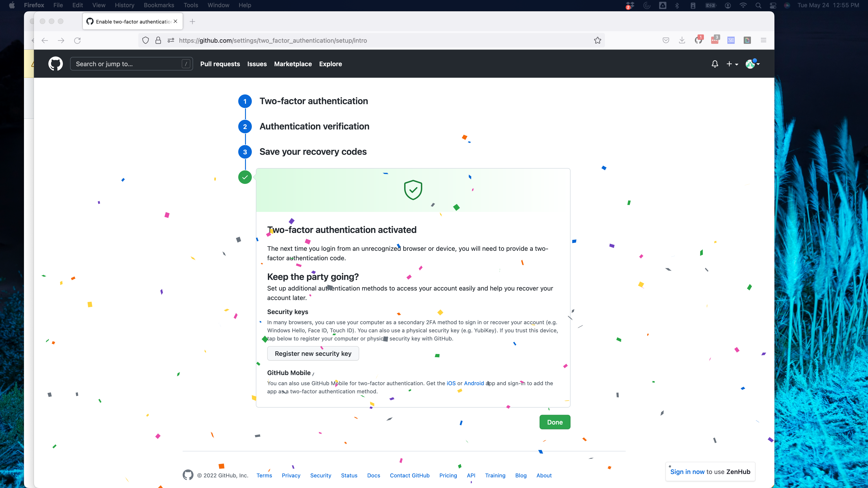868x488 pixels.
Task: Click step 2 circle Authentication verification
Action: [245, 127]
